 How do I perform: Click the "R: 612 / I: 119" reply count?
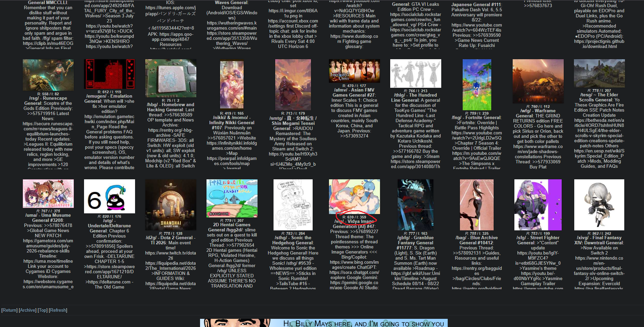pos(109,92)
